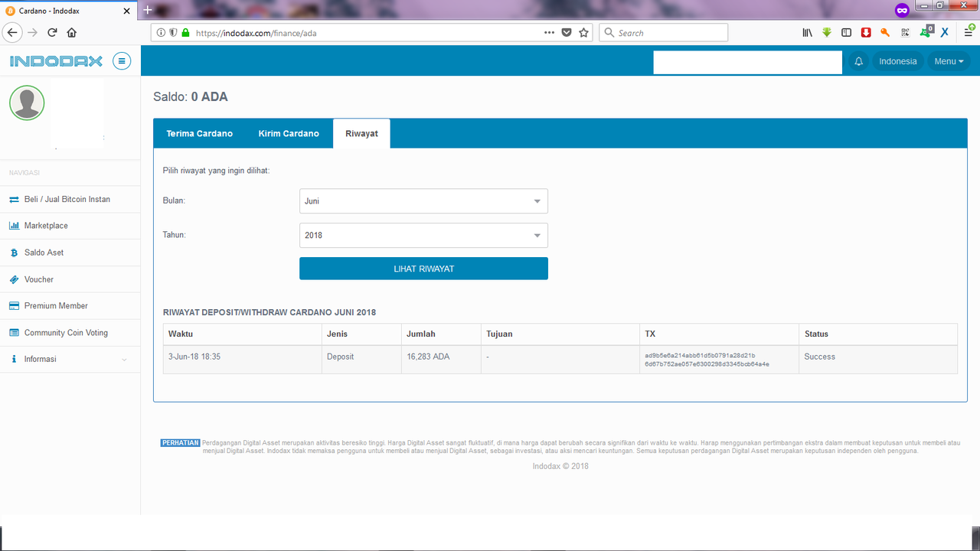980x551 pixels.
Task: Click the browser Search box
Action: tap(663, 33)
